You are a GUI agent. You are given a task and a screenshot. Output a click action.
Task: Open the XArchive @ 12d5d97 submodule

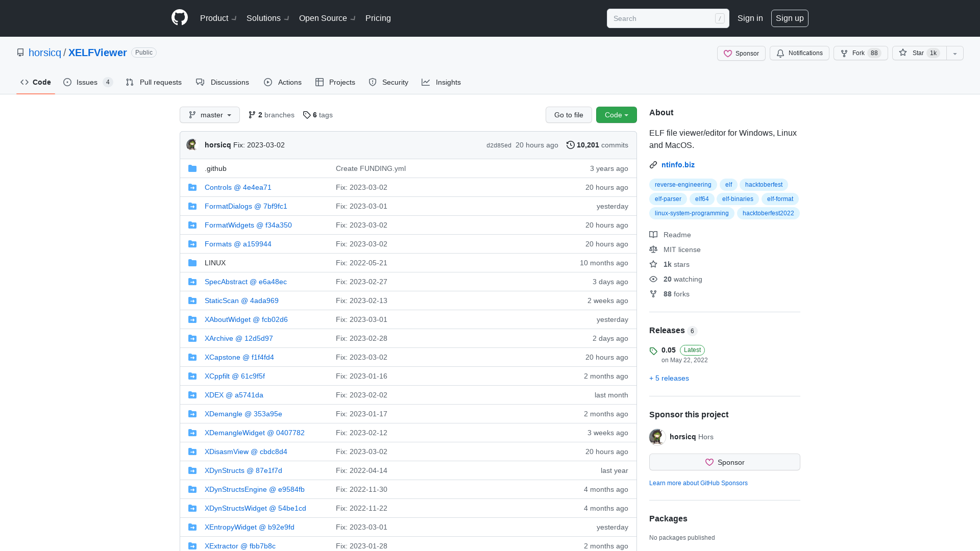point(239,338)
